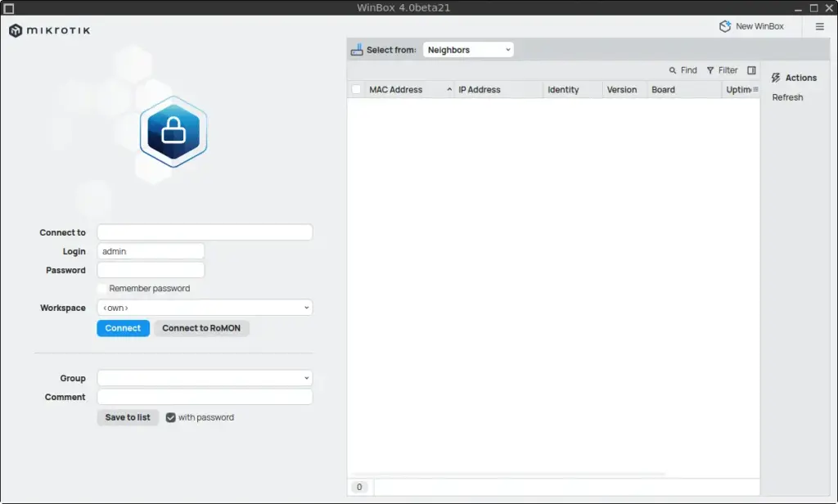The image size is (838, 504).
Task: Click the Find label in toolbar
Action: (688, 70)
